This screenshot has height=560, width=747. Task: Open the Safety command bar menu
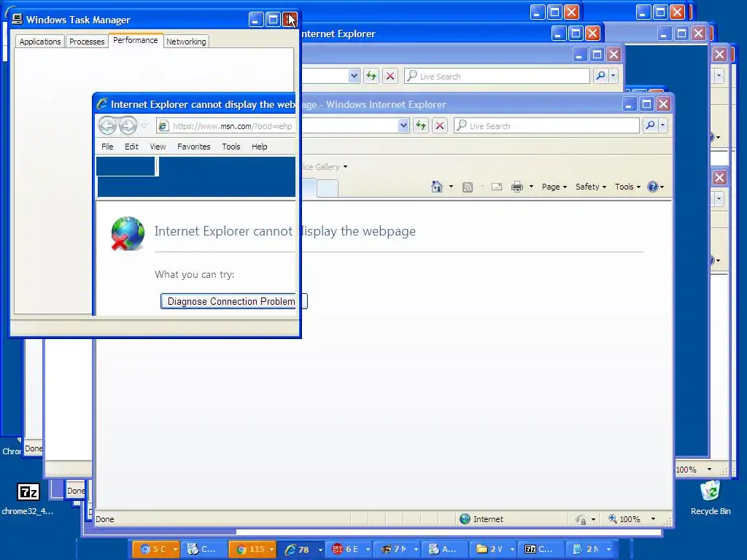(x=591, y=187)
